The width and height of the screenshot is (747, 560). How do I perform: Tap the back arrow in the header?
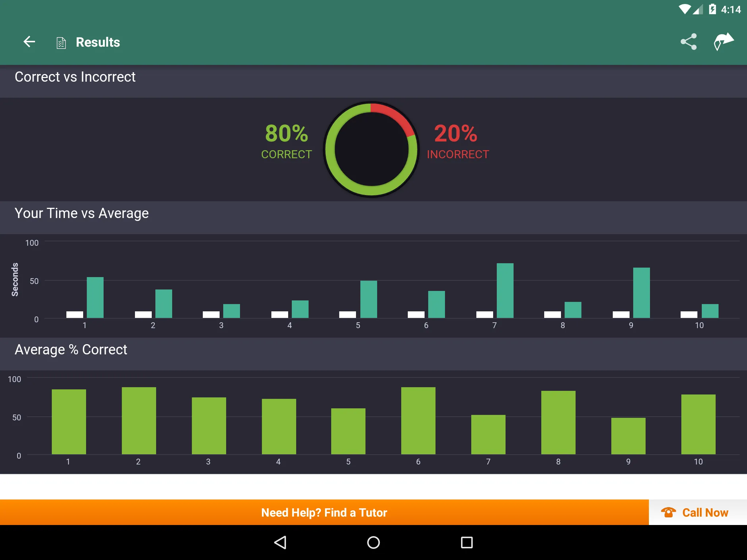[29, 42]
